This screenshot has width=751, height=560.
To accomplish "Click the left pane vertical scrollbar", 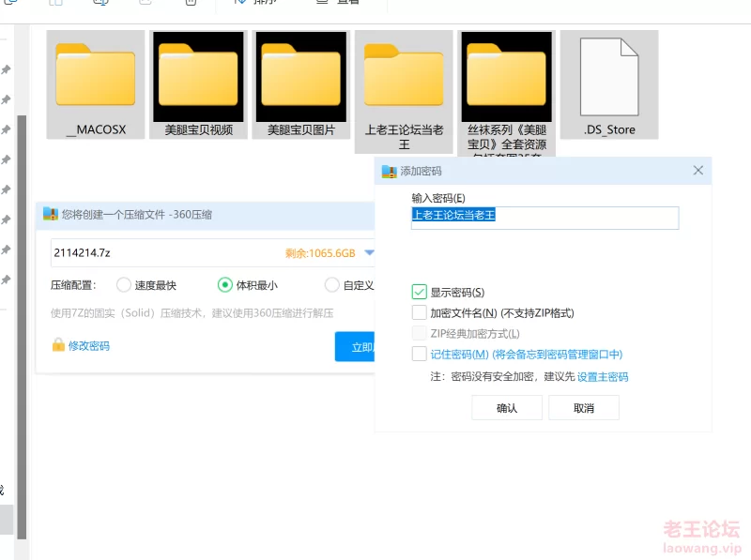I will click(22, 327).
